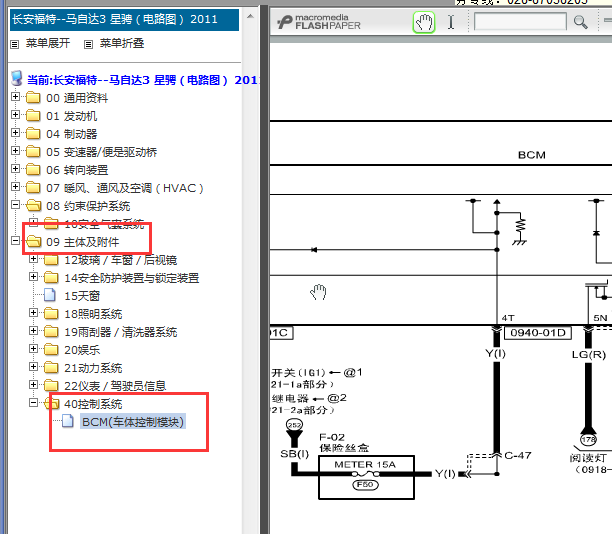Image resolution: width=612 pixels, height=534 pixels.
Task: Click the Macromedia FlashPaper logo
Action: pyautogui.click(x=319, y=22)
